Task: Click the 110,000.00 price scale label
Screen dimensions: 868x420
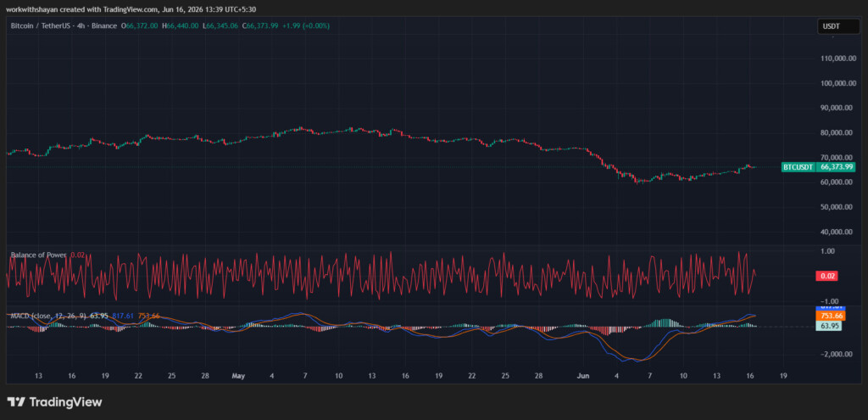Action: (837, 59)
